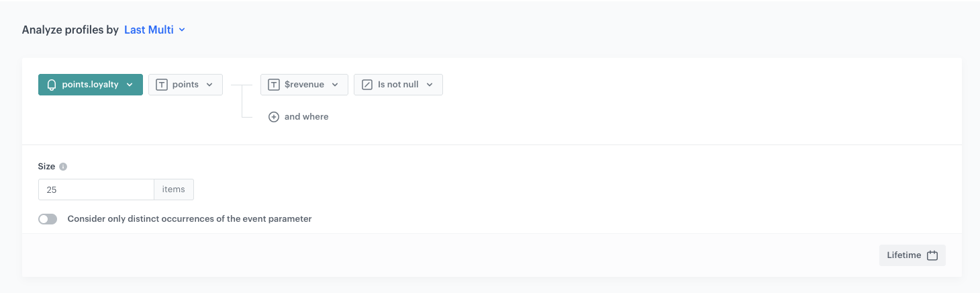The image size is (980, 293).
Task: Click the calendar icon beside Lifetime
Action: point(932,255)
